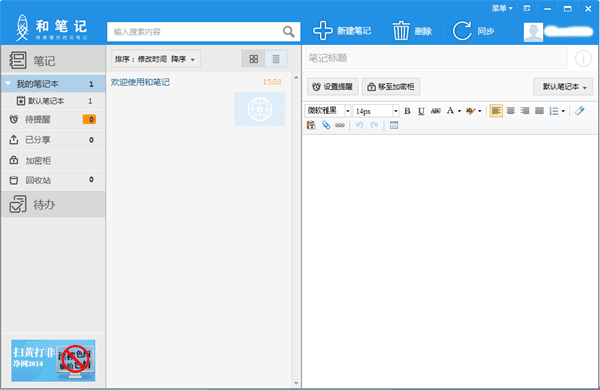600x390 pixels.
Task: Open the user avatar profile
Action: tap(533, 32)
